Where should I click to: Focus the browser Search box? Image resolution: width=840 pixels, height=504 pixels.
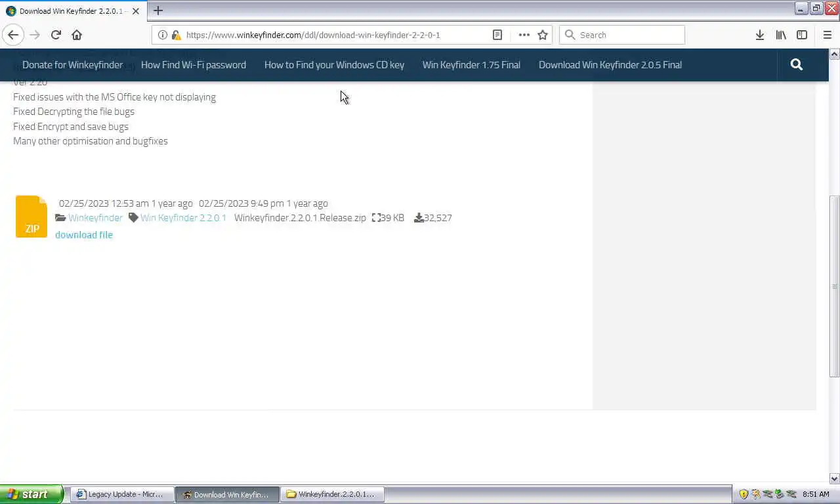click(622, 35)
